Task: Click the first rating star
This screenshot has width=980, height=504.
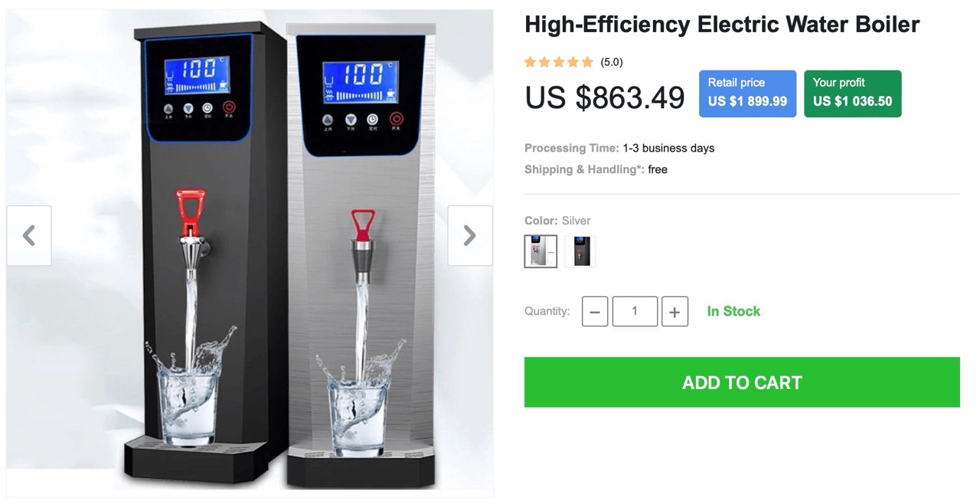Action: point(531,62)
